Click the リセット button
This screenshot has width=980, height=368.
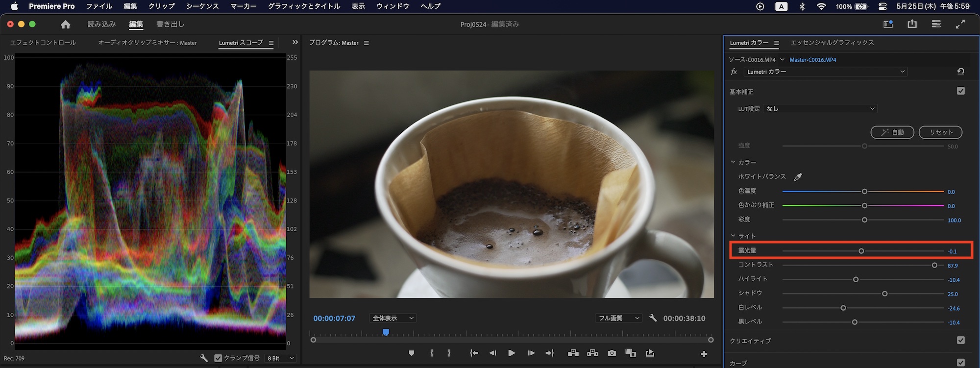(x=940, y=132)
